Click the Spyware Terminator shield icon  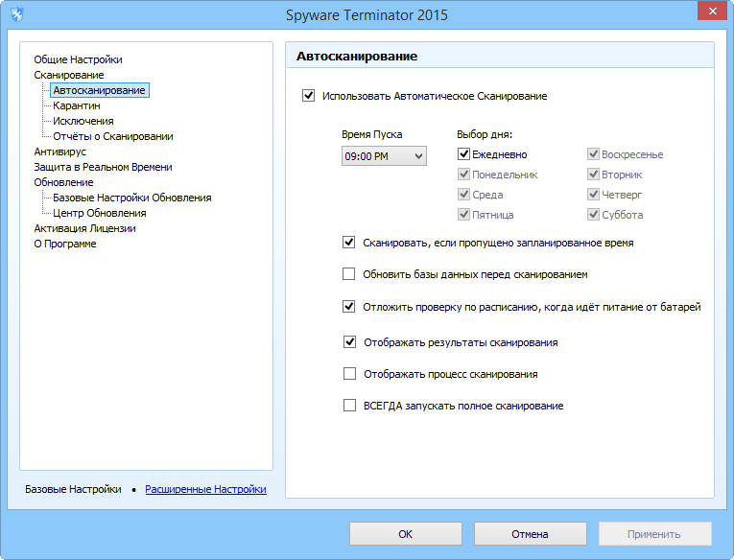click(x=17, y=15)
